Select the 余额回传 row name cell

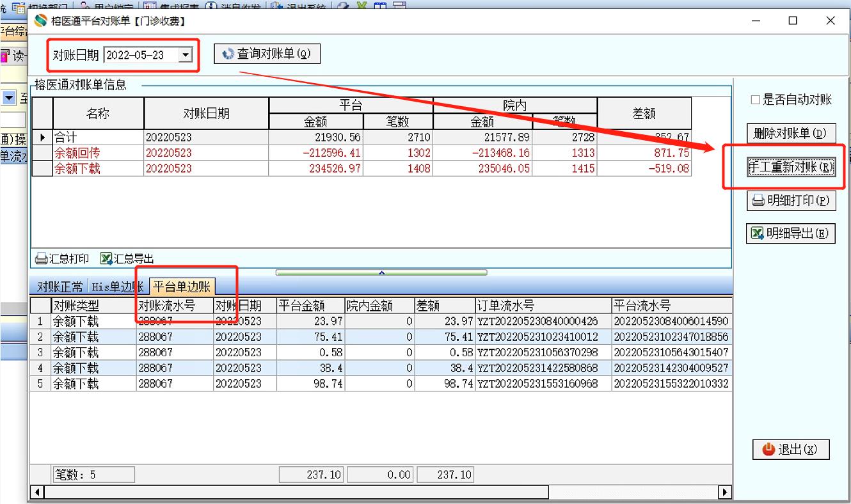[98, 153]
